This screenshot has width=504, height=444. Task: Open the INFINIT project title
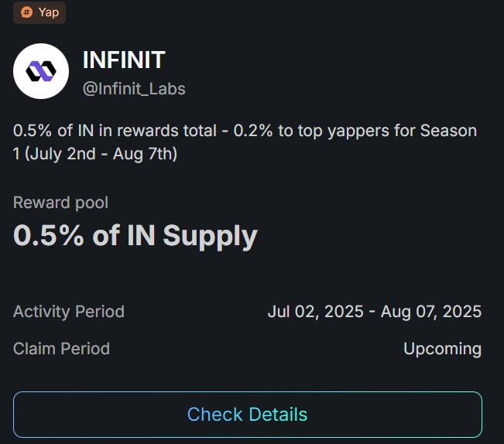point(124,60)
